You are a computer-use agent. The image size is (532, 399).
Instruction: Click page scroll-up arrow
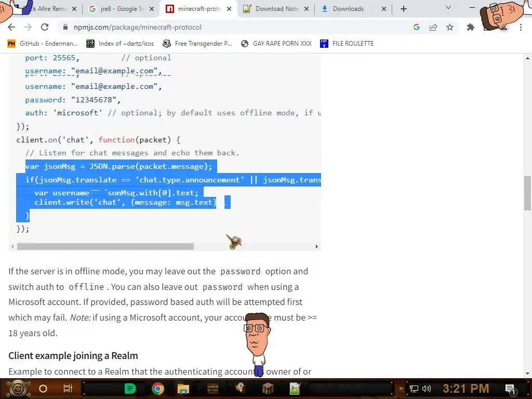tap(527, 58)
